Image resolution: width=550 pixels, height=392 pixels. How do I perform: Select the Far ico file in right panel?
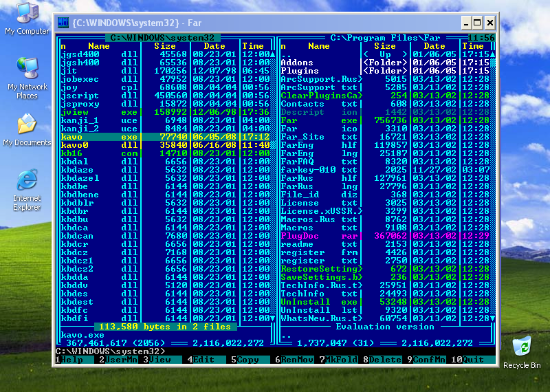coord(385,129)
